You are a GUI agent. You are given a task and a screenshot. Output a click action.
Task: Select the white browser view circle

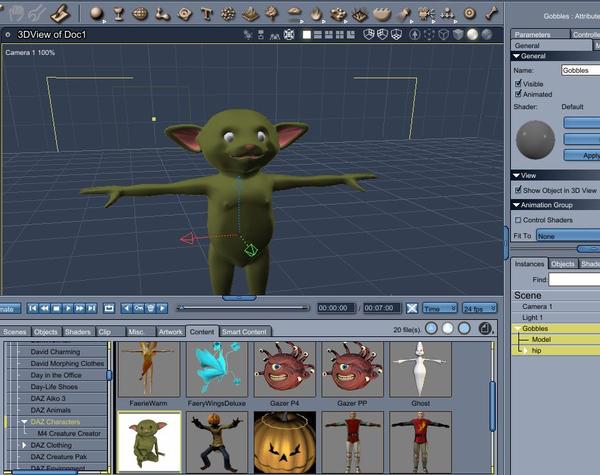[x=448, y=328]
